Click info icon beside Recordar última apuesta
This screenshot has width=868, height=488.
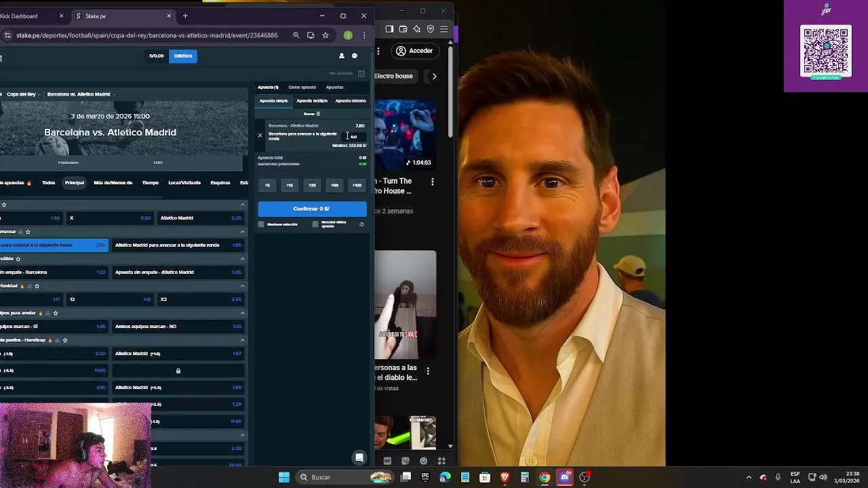coord(361,224)
